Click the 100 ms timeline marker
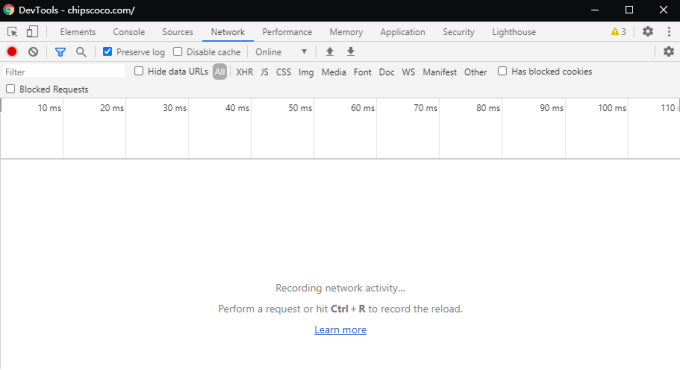Image resolution: width=680 pixels, height=370 pixels. tap(612, 108)
